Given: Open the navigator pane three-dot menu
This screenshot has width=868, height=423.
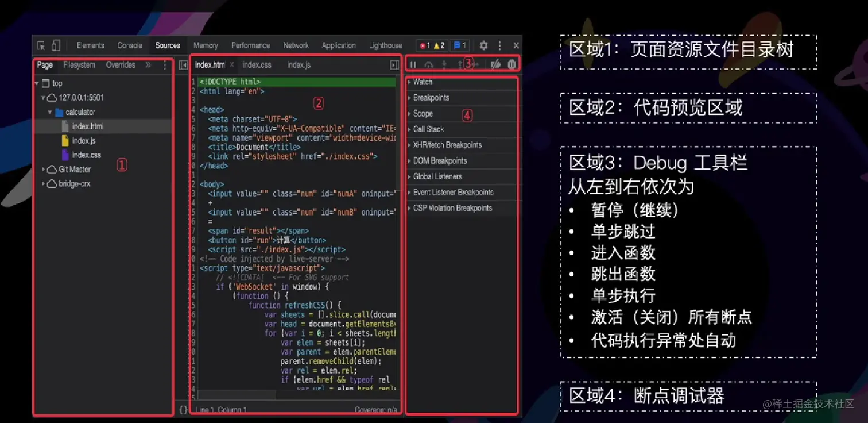Looking at the screenshot, I should point(165,65).
